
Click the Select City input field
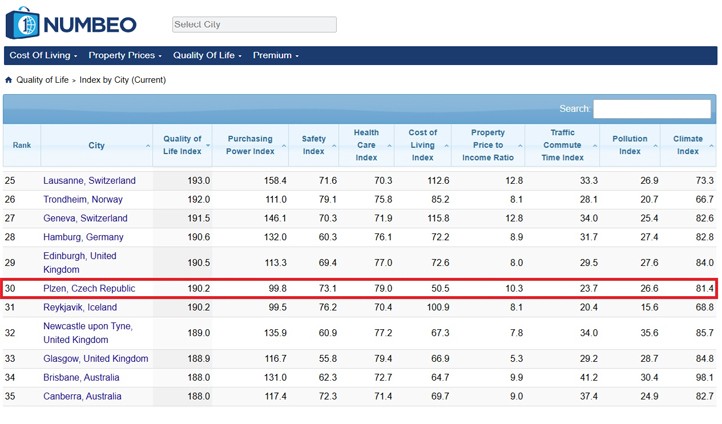click(x=253, y=24)
